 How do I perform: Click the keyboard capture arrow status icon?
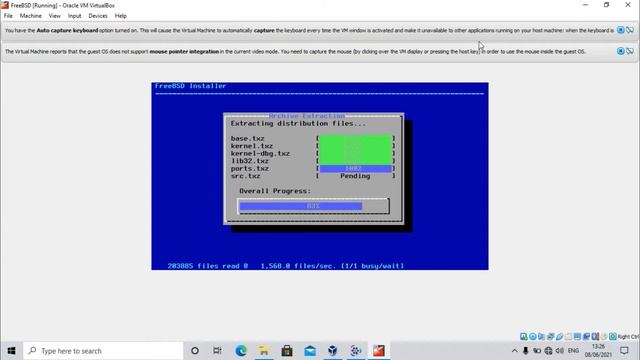[x=613, y=337]
